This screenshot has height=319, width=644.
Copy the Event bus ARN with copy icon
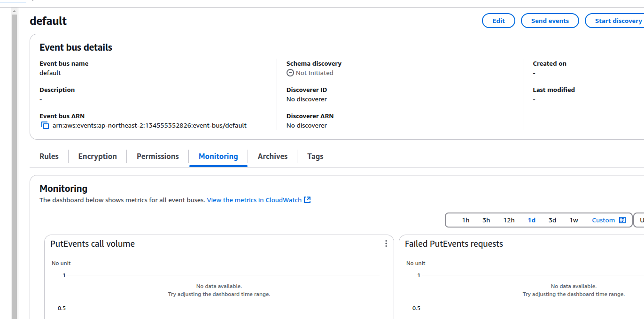pos(45,125)
